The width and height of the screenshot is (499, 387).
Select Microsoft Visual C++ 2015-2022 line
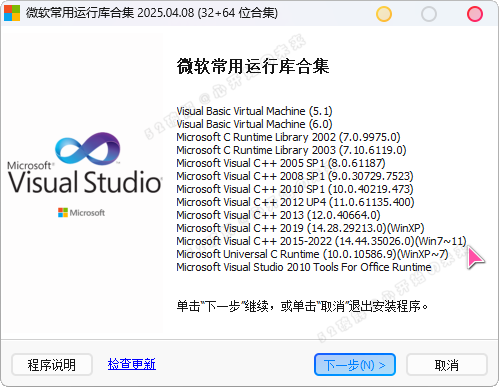(321, 241)
